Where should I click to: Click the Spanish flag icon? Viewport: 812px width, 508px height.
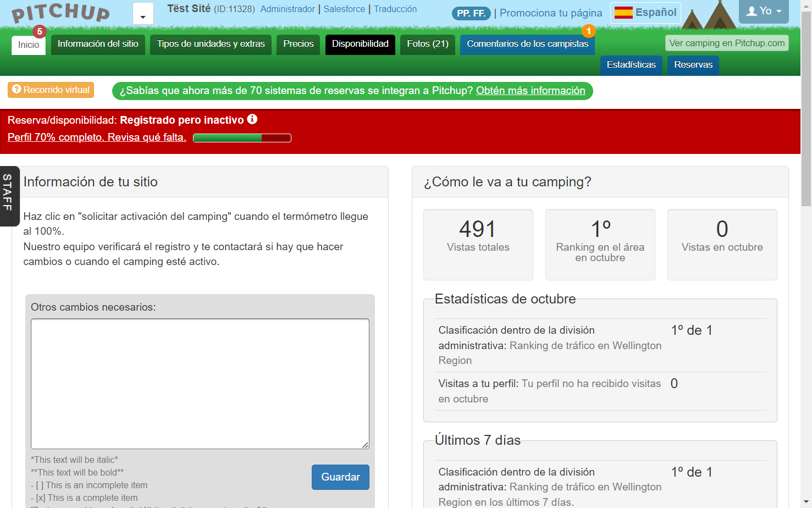[623, 13]
